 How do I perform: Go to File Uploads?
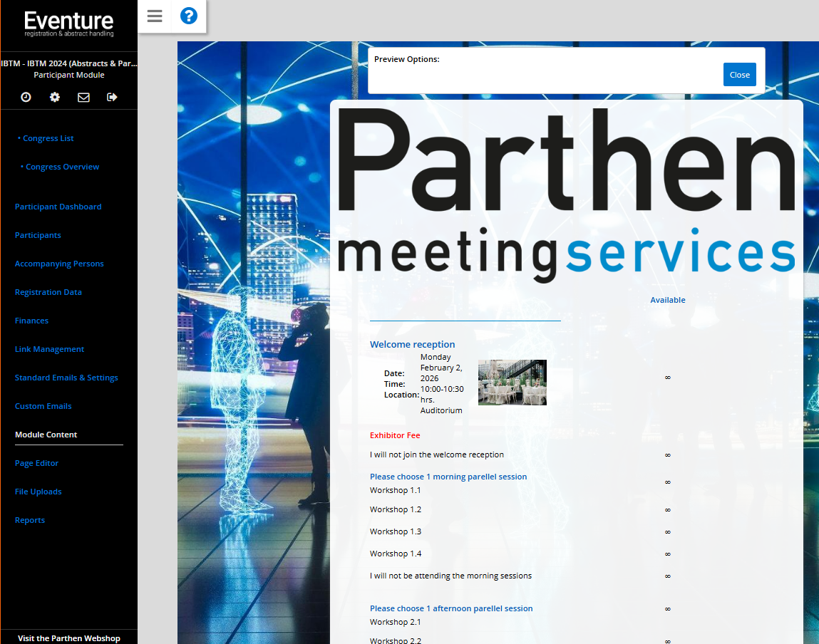38,492
